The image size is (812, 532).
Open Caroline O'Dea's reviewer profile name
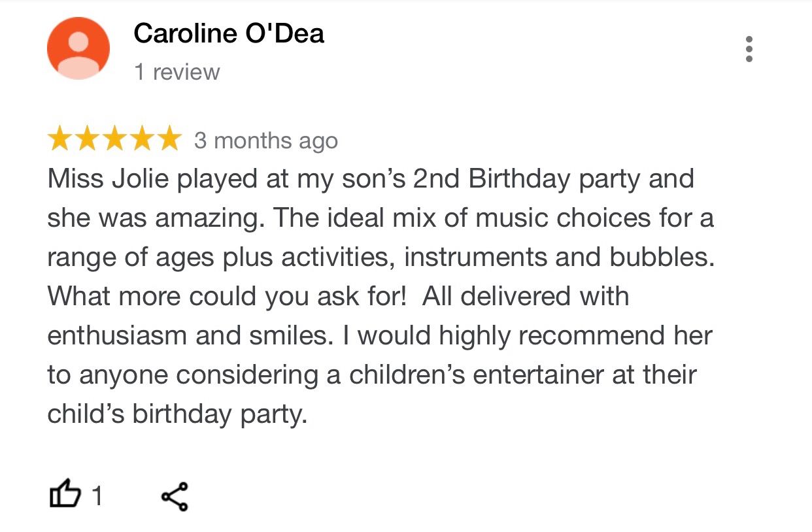click(x=229, y=33)
